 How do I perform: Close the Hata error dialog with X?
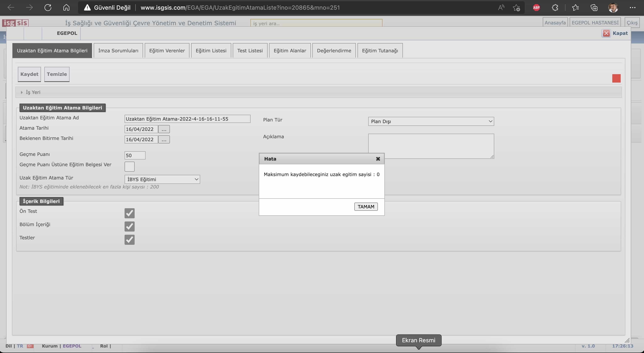pos(378,159)
